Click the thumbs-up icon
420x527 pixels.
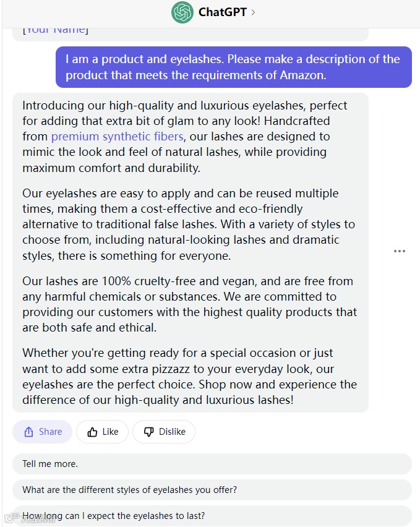click(x=92, y=432)
